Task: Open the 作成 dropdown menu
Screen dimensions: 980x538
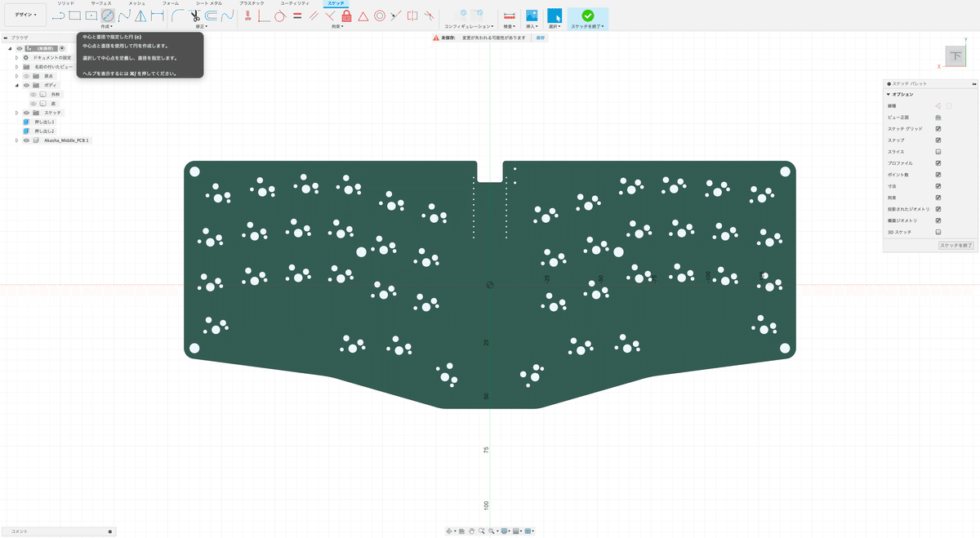Action: [x=109, y=26]
